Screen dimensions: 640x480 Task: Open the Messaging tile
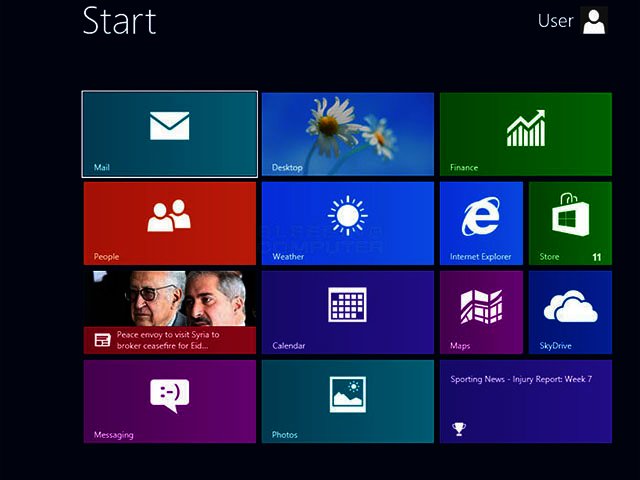click(170, 401)
